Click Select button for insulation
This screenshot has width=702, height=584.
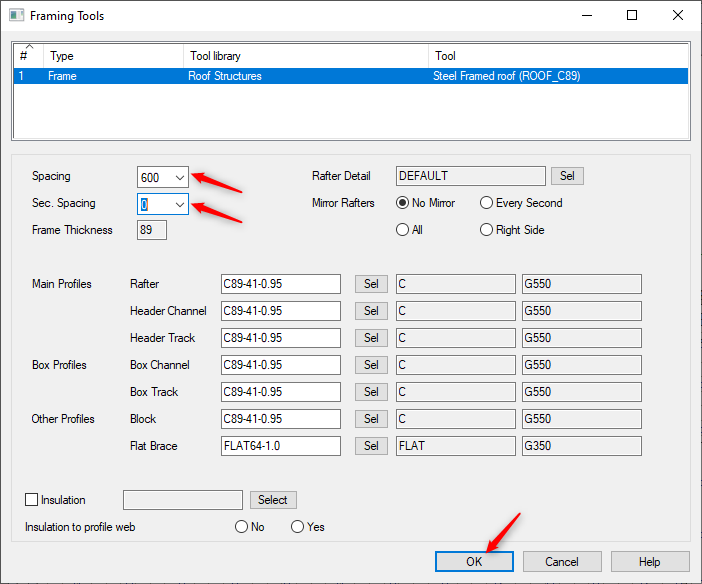(x=272, y=500)
